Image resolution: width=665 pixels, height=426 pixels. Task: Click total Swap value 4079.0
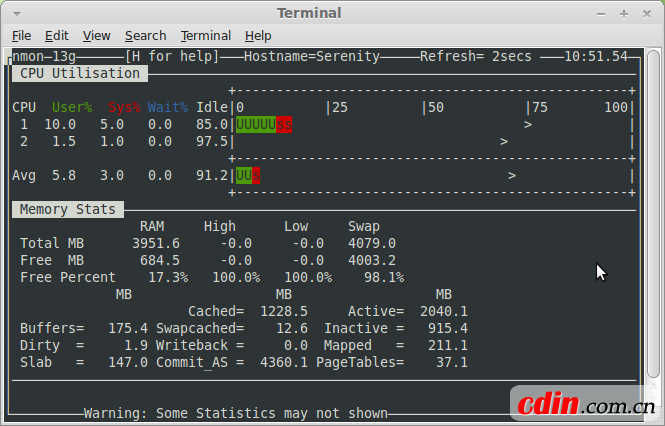pos(372,244)
